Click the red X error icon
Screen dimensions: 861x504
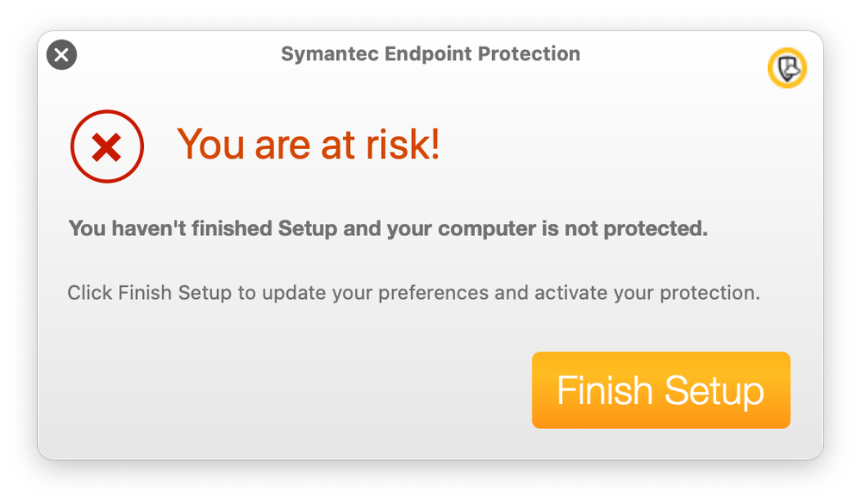pyautogui.click(x=107, y=146)
